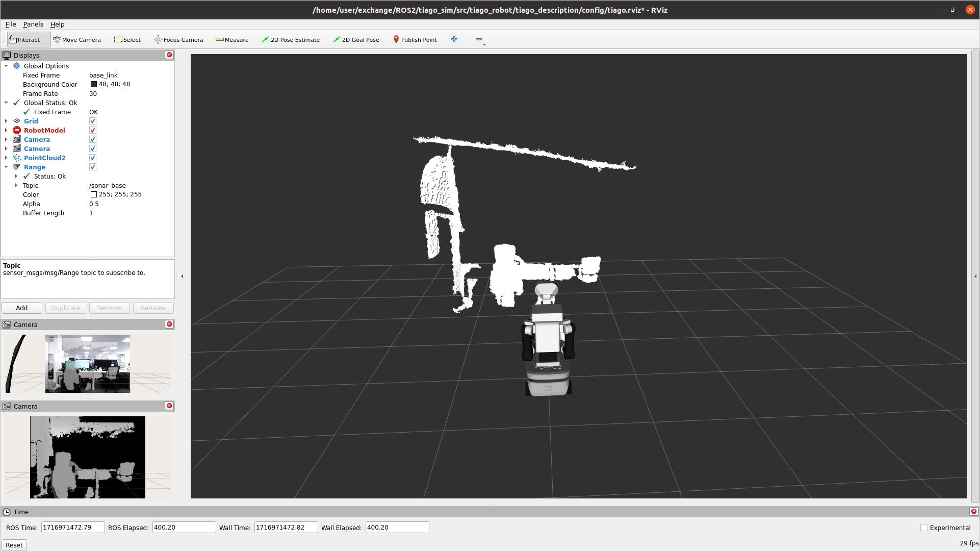The width and height of the screenshot is (980, 552).
Task: Click the blue plus add-tool icon
Action: 454,40
